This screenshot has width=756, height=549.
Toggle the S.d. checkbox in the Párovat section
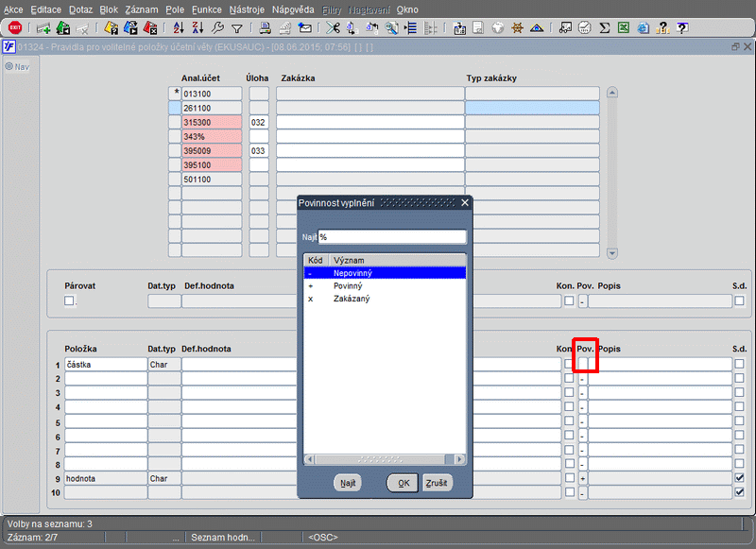coord(739,300)
